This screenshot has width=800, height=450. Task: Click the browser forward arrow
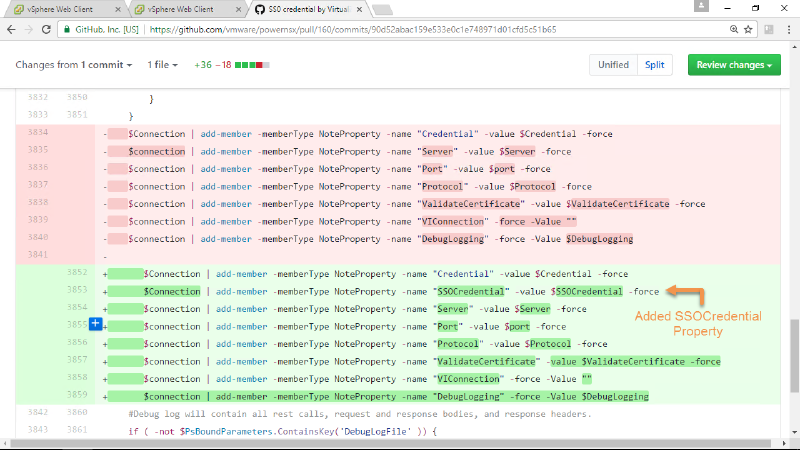pos(29,30)
